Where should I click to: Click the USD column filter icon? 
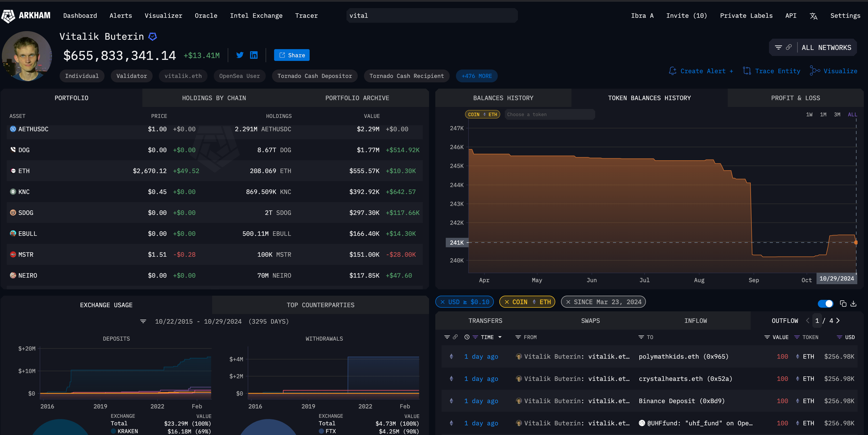839,337
